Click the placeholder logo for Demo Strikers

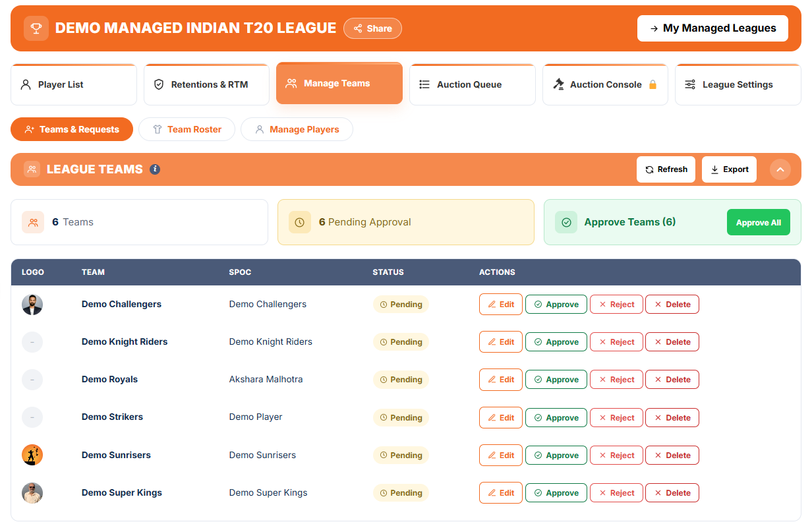point(32,417)
